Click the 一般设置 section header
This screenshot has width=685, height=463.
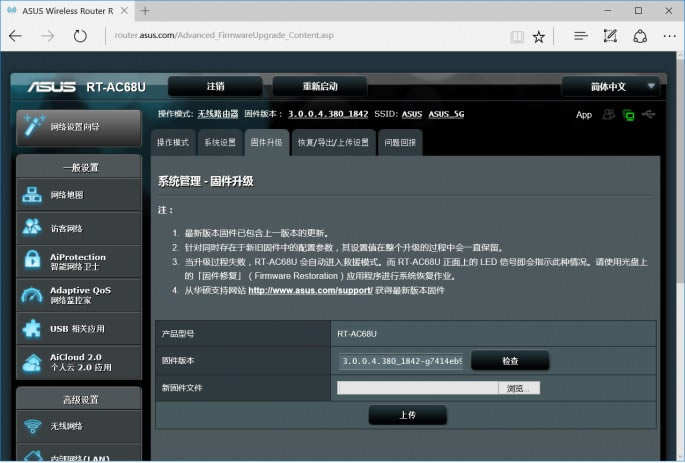coord(81,168)
